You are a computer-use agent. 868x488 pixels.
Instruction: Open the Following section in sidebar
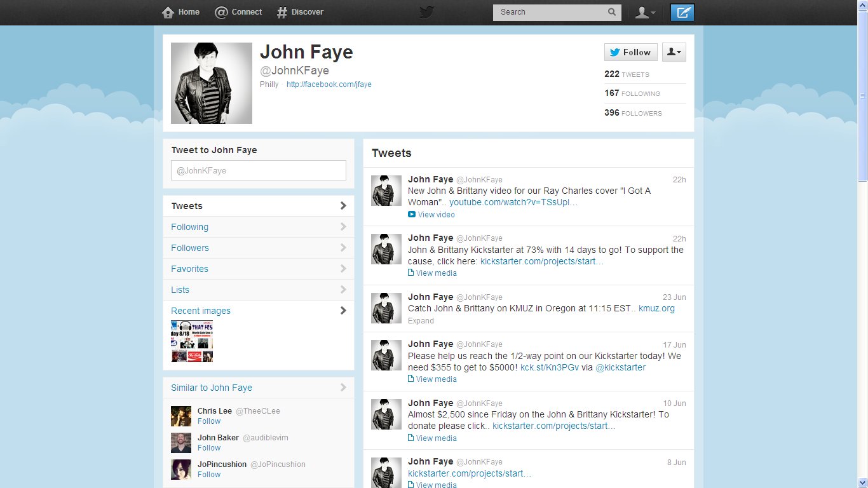[x=189, y=227]
